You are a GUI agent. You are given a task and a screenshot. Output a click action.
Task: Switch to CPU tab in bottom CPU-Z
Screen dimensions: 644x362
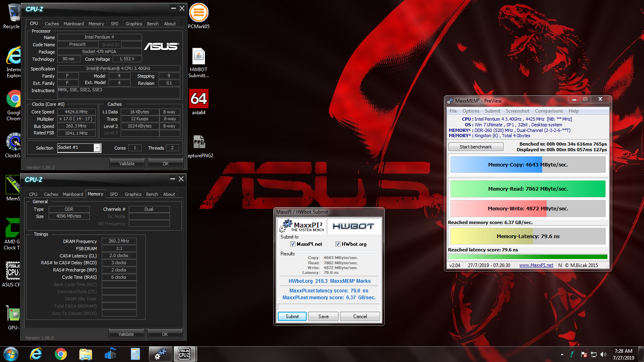point(33,194)
